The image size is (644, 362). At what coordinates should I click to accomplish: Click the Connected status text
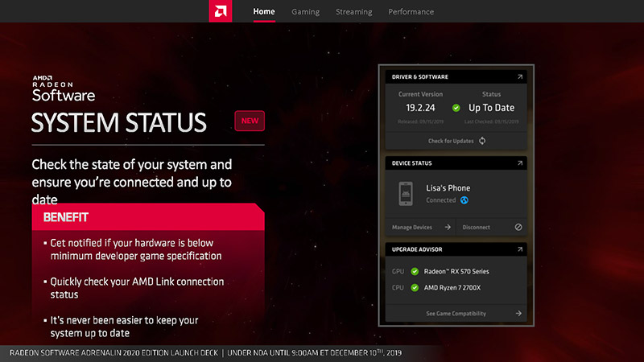[440, 200]
